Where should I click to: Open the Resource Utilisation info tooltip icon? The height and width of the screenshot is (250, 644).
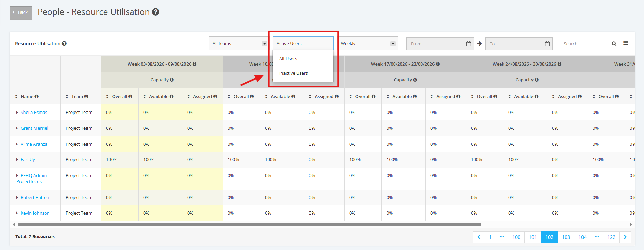(64, 44)
